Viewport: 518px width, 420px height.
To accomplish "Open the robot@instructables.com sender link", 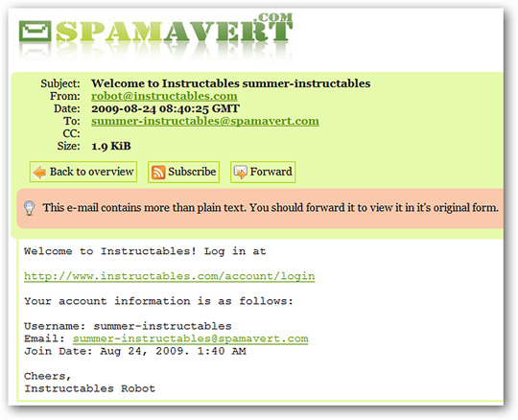I will point(164,96).
